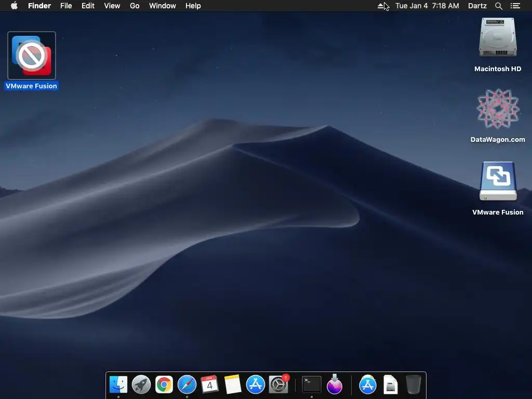The image size is (532, 399).
Task: Click the Macintosh HD label
Action: [498, 69]
